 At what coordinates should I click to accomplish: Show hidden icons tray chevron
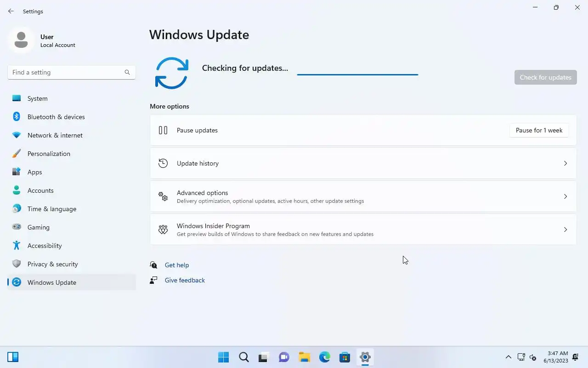coord(509,357)
